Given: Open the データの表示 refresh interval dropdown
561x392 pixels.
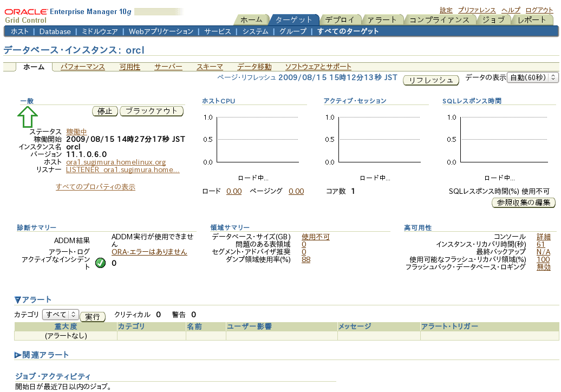Looking at the screenshot, I should point(532,77).
